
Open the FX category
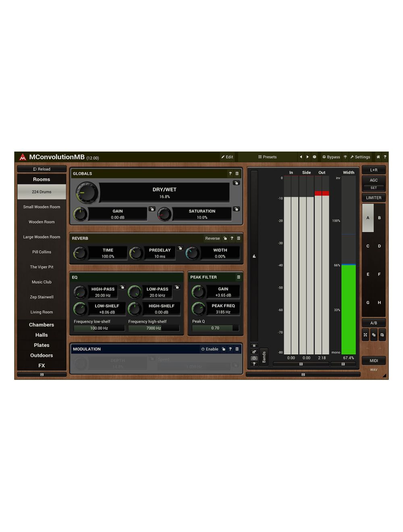41,365
